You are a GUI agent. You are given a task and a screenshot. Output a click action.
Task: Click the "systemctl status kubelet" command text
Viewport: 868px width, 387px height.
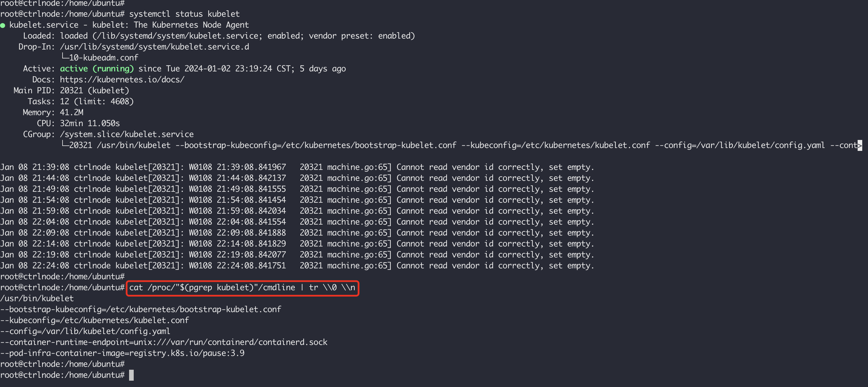pos(184,14)
